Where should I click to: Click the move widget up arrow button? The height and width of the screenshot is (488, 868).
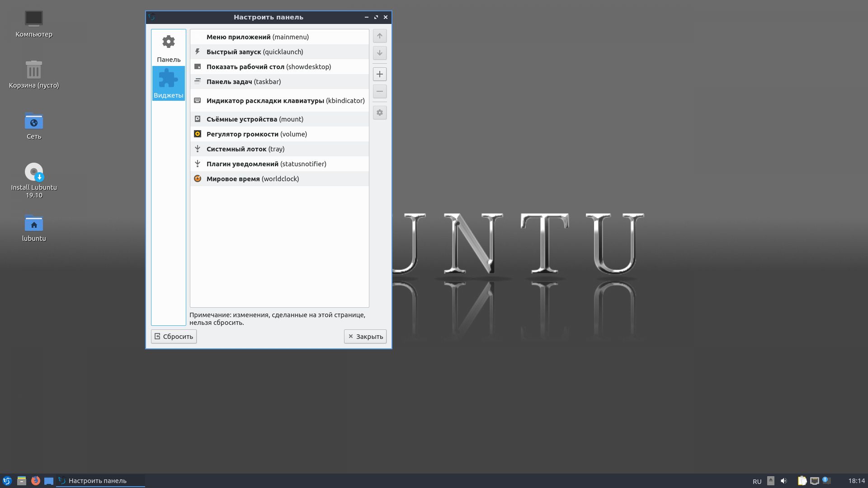(380, 36)
